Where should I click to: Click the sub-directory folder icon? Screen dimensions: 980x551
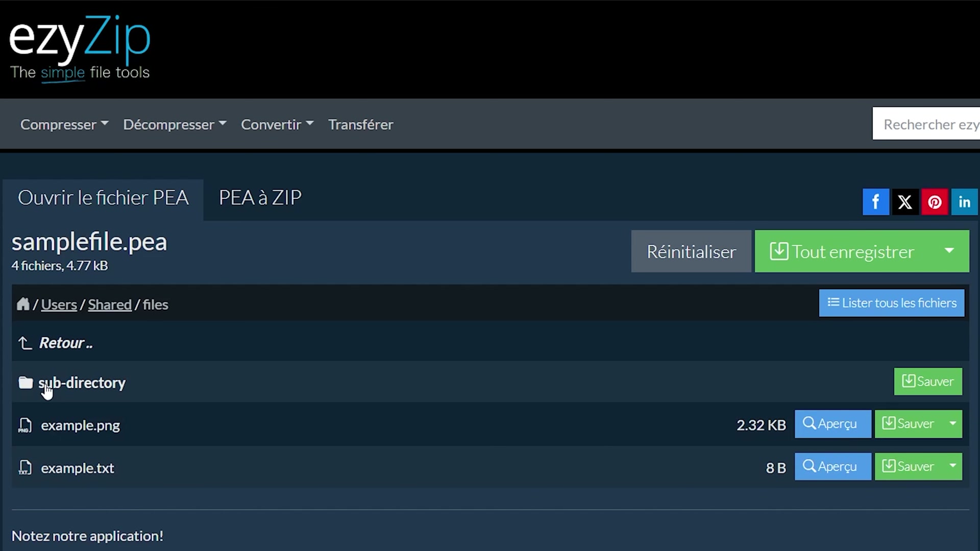[x=26, y=383]
